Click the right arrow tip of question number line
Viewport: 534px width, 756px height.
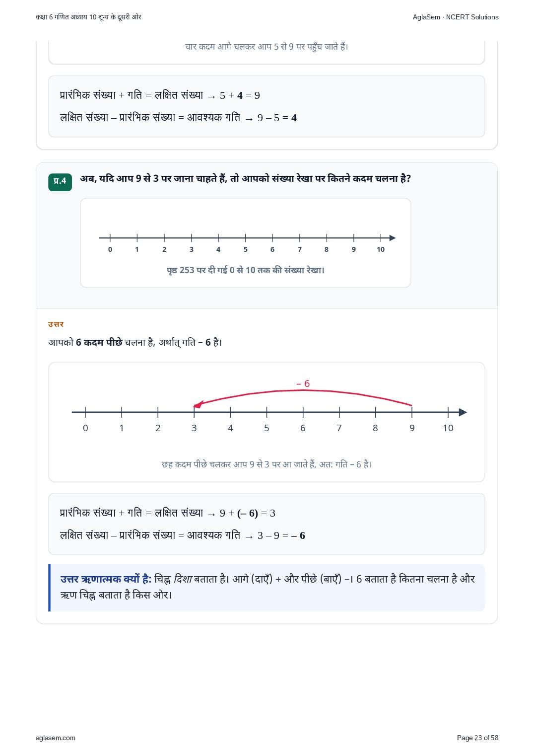(392, 238)
